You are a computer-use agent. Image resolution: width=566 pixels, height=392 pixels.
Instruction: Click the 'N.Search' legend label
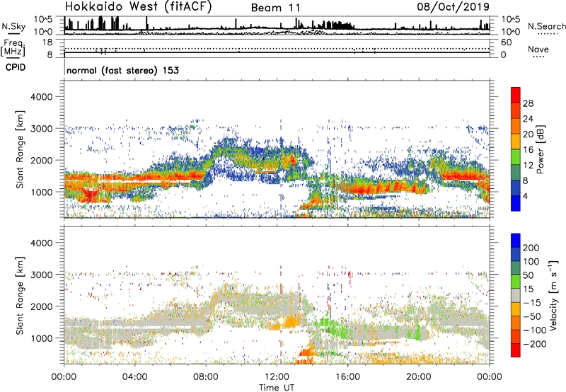tap(546, 26)
